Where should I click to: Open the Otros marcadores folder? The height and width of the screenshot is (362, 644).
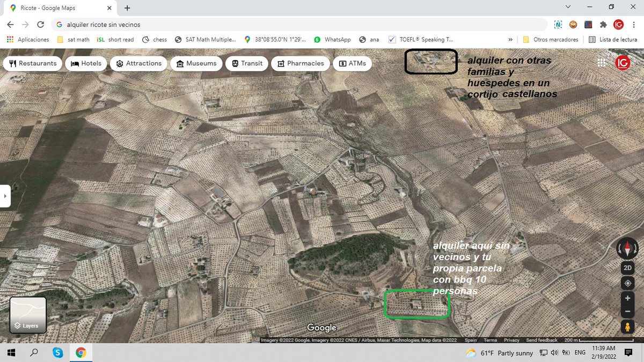[x=551, y=39]
